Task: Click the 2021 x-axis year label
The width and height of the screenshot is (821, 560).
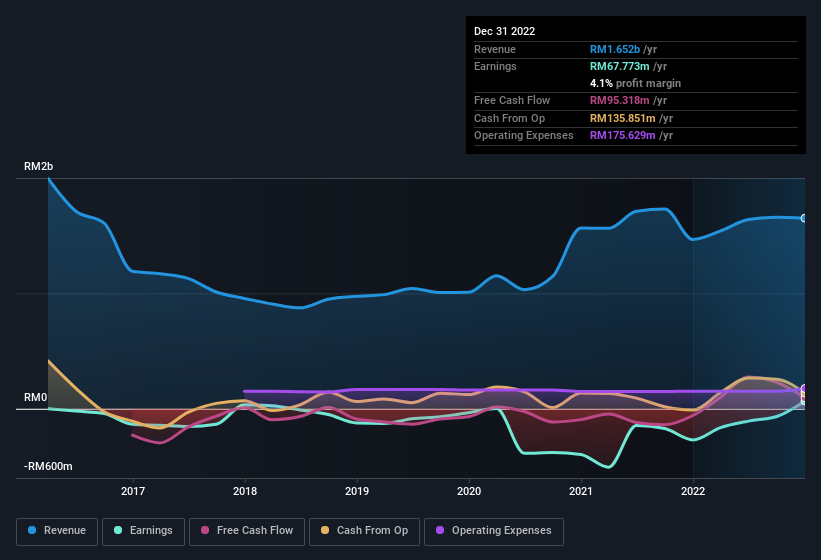Action: pyautogui.click(x=581, y=491)
